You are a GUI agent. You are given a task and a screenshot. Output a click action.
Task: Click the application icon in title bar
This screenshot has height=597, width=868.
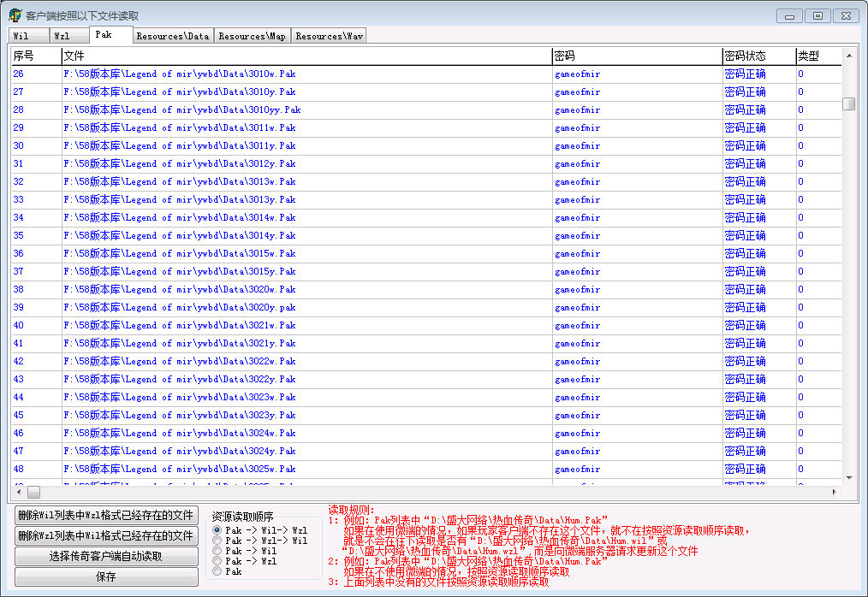pyautogui.click(x=15, y=15)
